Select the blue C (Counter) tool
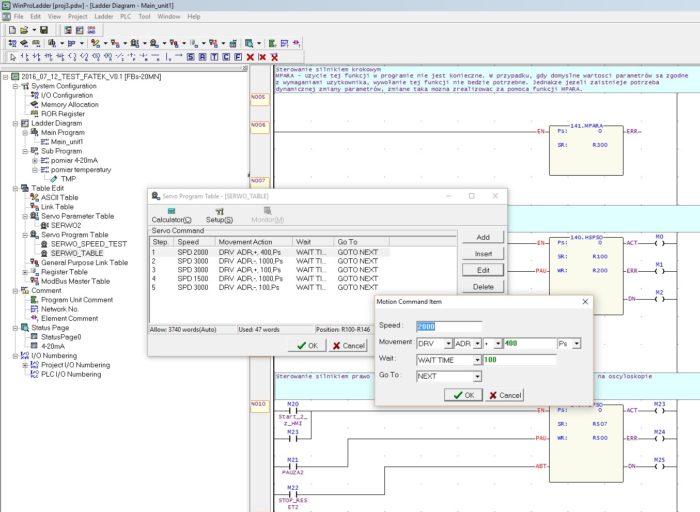The width and height of the screenshot is (700, 512). point(226,57)
